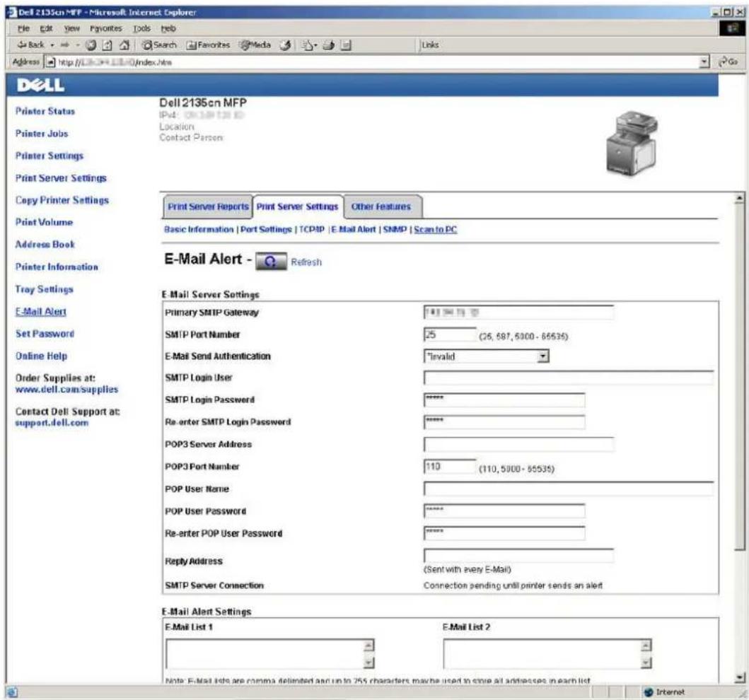
Task: Click the E-Mail Alert Refresh icon button
Action: coord(271,261)
